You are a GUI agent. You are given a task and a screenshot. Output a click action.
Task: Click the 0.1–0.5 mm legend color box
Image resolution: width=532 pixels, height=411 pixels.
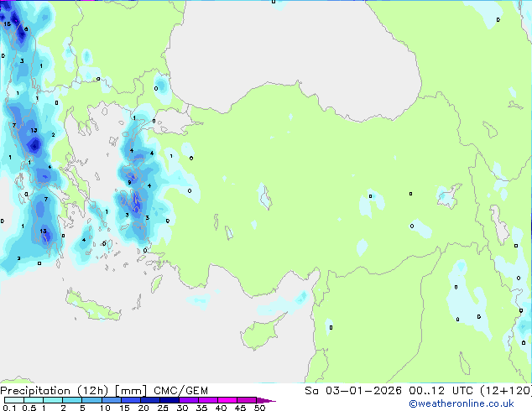(14, 400)
